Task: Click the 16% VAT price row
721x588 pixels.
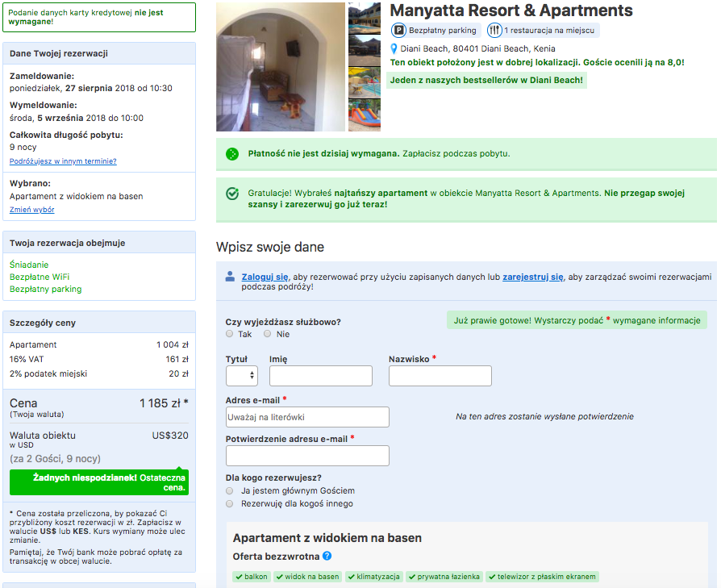Action: point(99,359)
